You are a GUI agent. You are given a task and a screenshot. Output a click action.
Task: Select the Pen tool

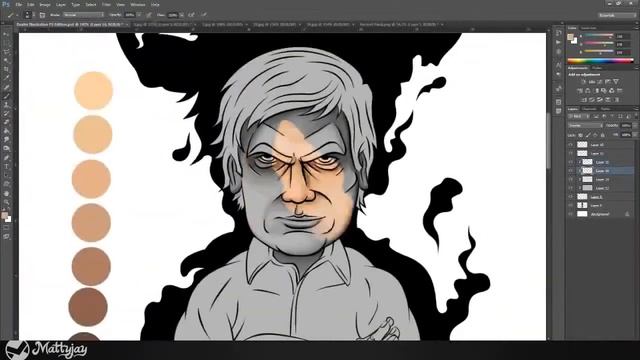7,158
